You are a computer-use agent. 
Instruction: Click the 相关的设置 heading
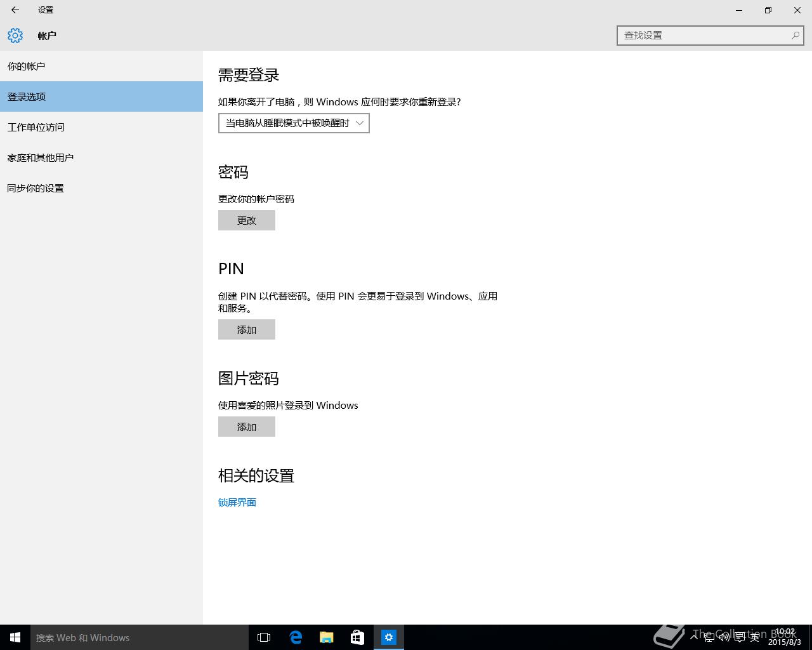tap(256, 475)
